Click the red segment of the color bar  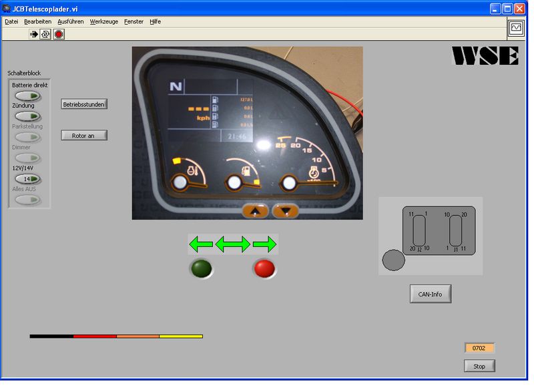tap(95, 336)
